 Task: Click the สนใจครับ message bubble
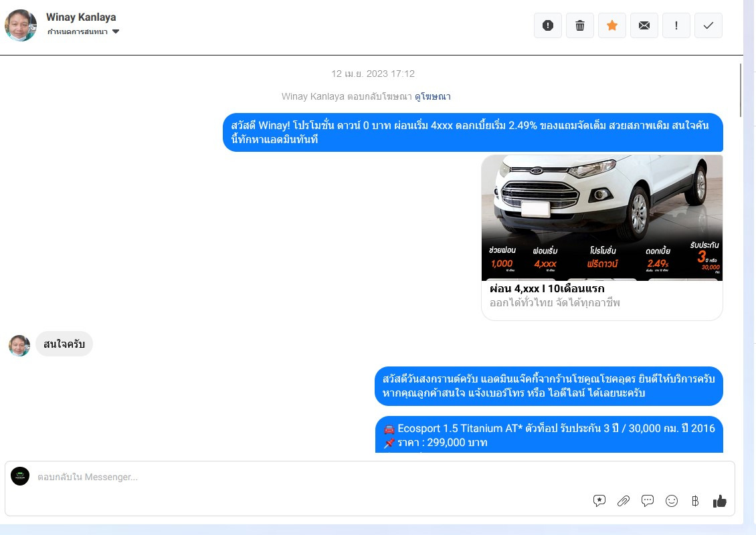point(64,344)
